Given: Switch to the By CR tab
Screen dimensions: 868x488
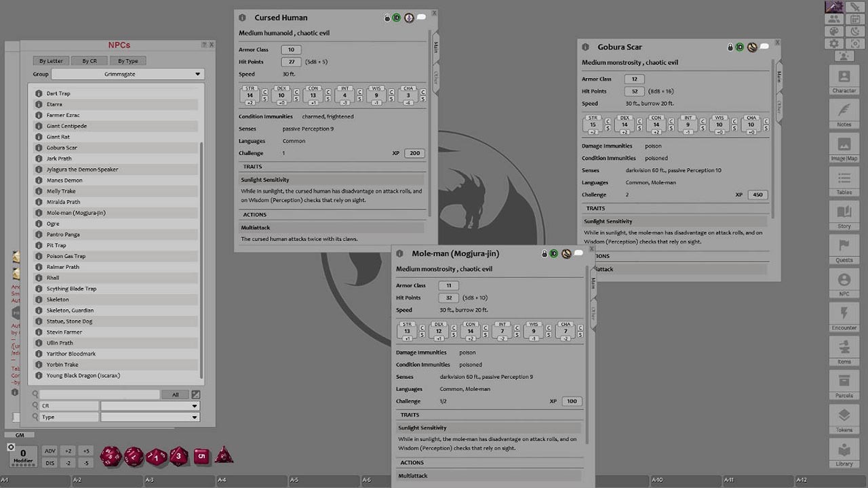Looking at the screenshot, I should tap(89, 60).
